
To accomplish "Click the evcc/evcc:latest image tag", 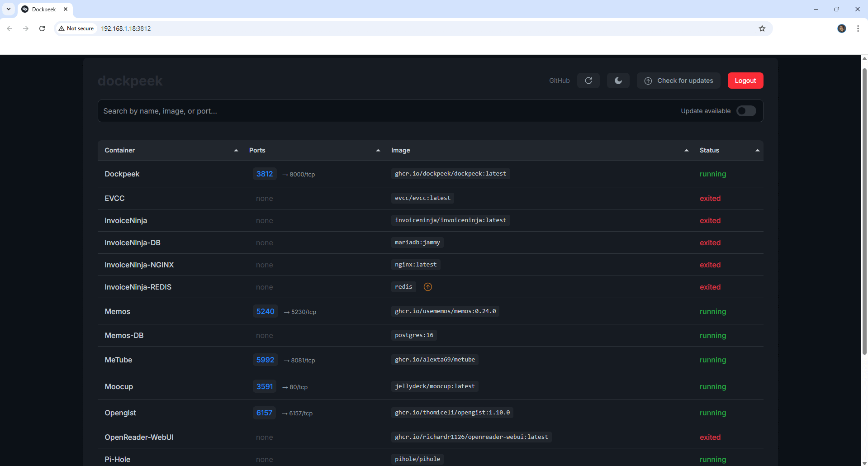I will [422, 198].
